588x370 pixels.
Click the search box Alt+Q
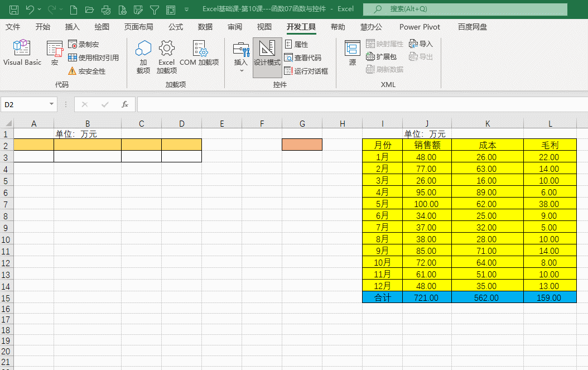point(465,9)
